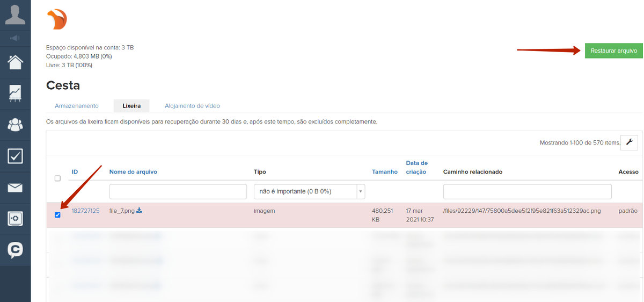Viewport: 644px width, 302px height.
Task: Open table settings wrench button
Action: 629,142
